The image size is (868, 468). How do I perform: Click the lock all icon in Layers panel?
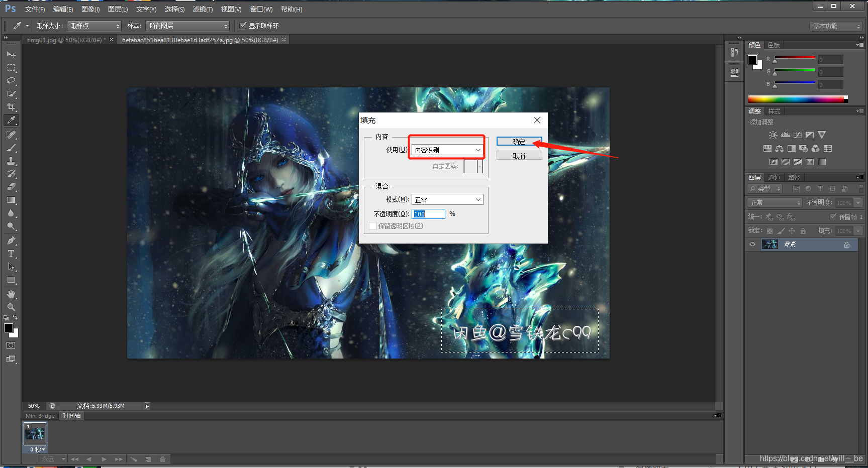[x=803, y=231]
